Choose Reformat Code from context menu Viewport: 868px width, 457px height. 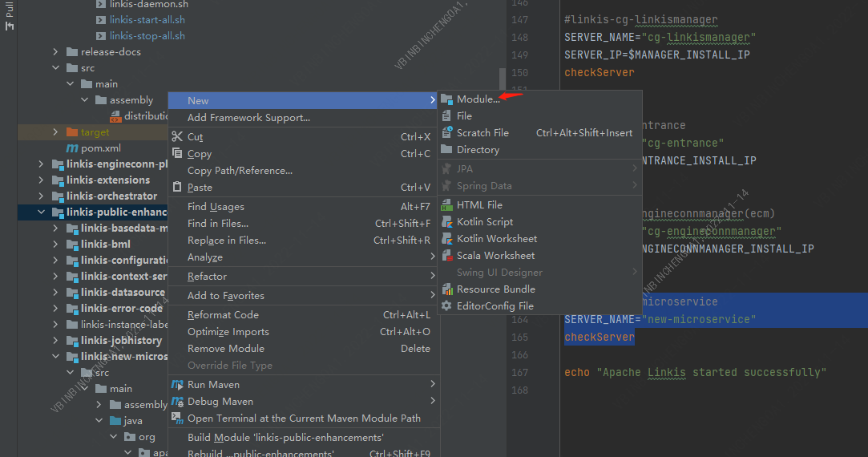(223, 315)
